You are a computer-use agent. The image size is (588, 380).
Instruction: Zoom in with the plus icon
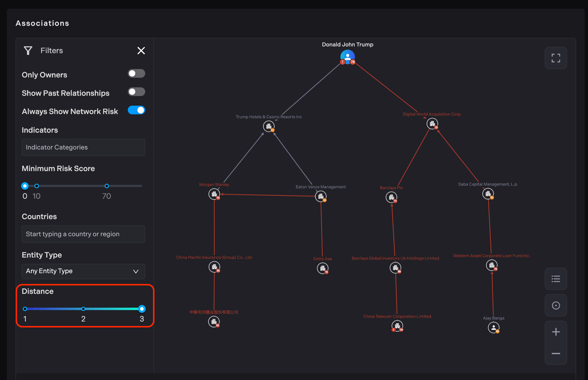[x=556, y=332]
